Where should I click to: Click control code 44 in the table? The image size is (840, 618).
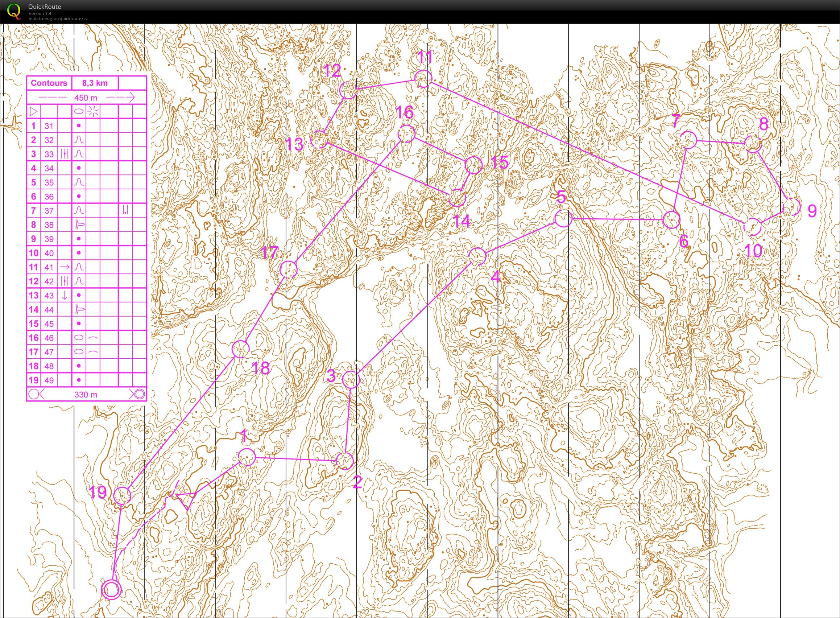coord(49,310)
